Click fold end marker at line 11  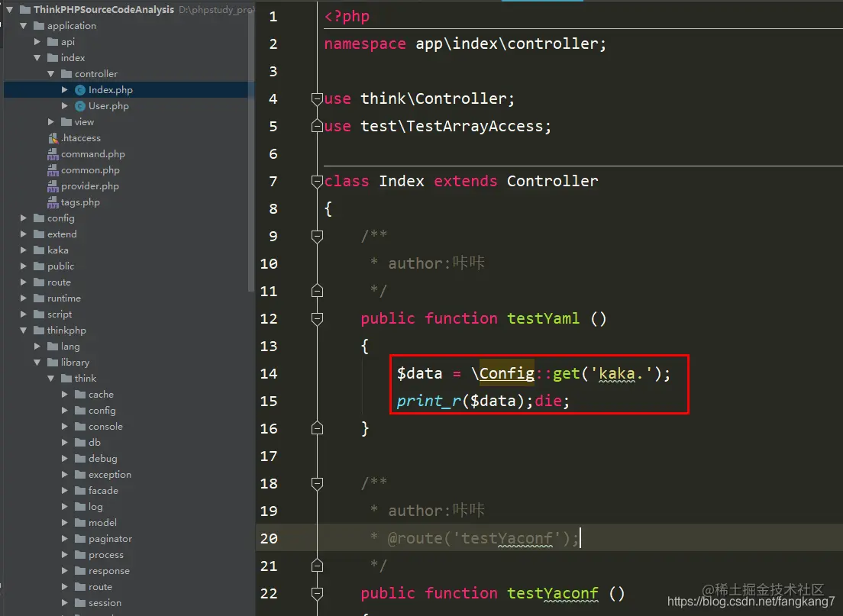pyautogui.click(x=317, y=291)
